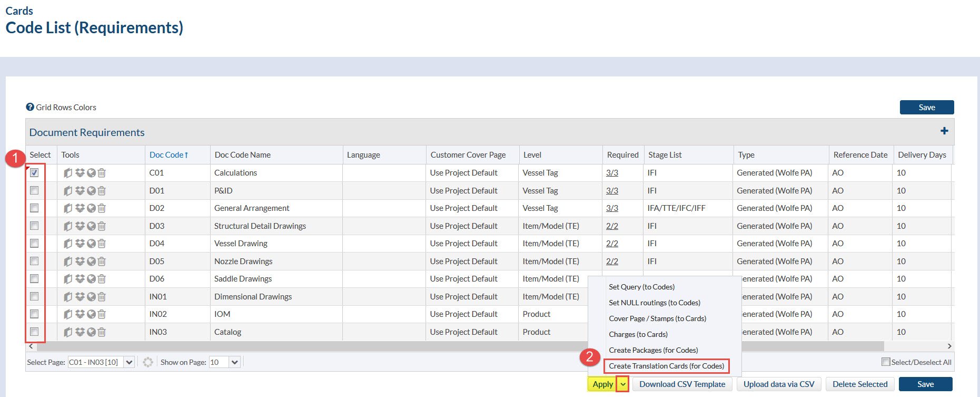Screen dimensions: 980x397
Task: Click the globe icon in D05 row
Action: point(91,262)
